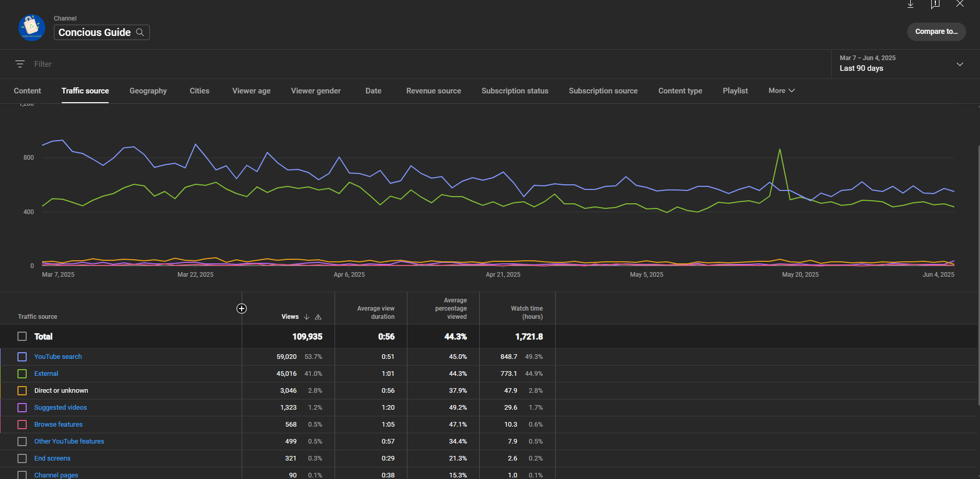The height and width of the screenshot is (479, 980).
Task: Click the External views value 45,016
Action: [x=287, y=374]
